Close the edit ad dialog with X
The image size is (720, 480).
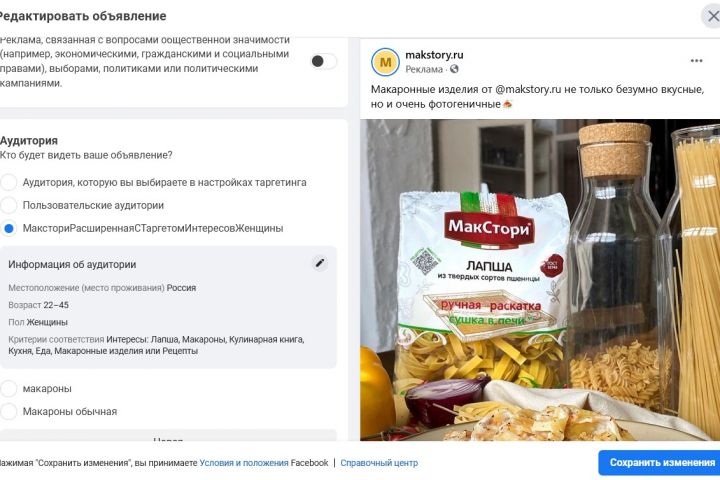point(712,16)
